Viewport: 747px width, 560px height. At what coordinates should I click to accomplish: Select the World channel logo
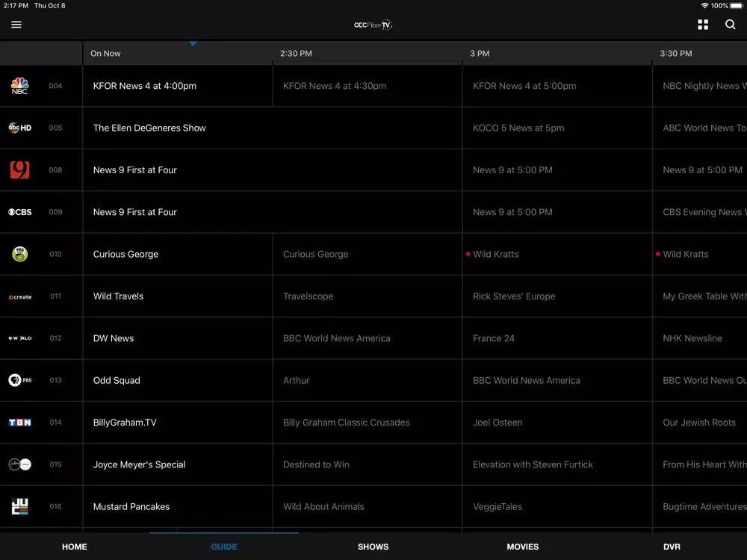19,338
